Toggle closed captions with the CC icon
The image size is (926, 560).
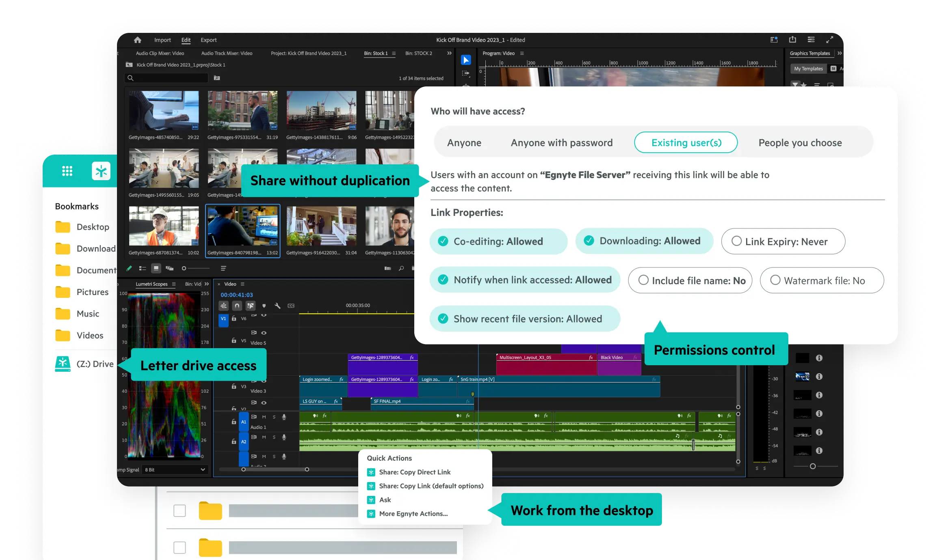pyautogui.click(x=291, y=306)
